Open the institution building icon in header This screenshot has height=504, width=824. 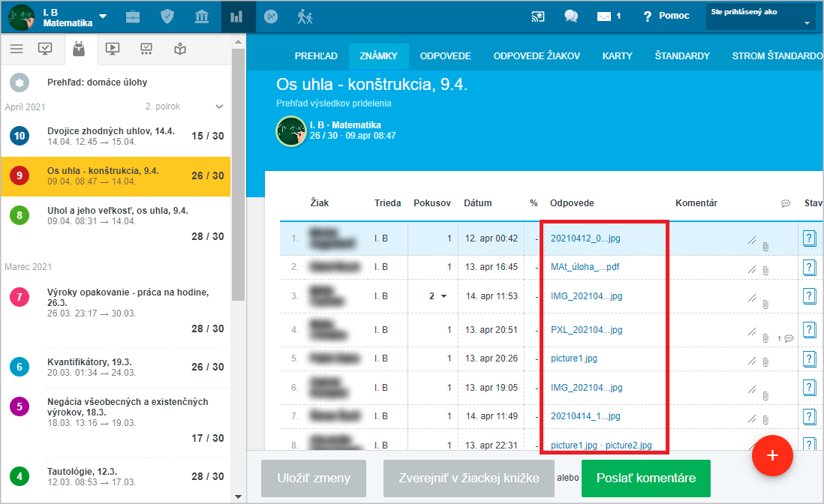pos(201,16)
